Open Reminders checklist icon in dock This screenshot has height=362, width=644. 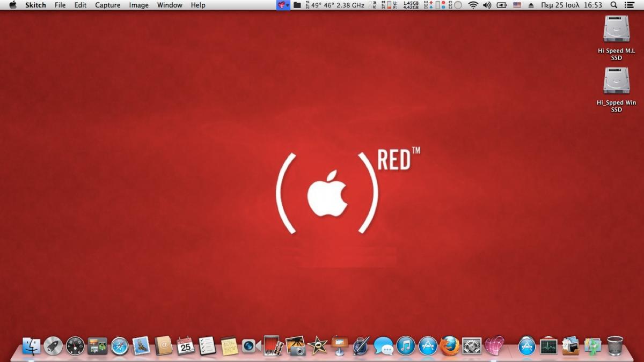coord(207,346)
